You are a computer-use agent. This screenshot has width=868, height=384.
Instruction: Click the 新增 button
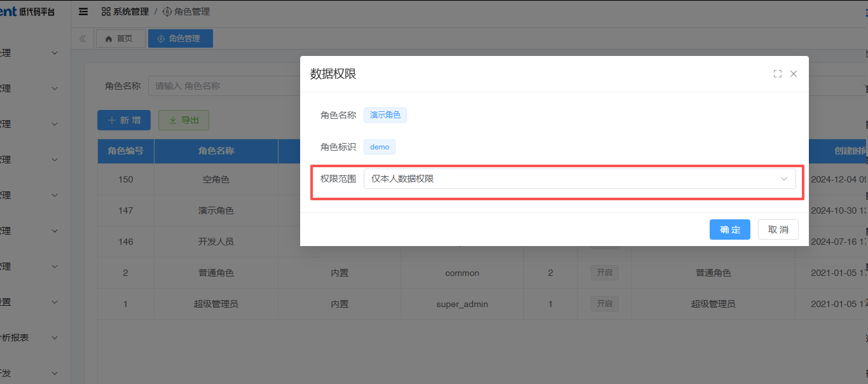tap(123, 120)
